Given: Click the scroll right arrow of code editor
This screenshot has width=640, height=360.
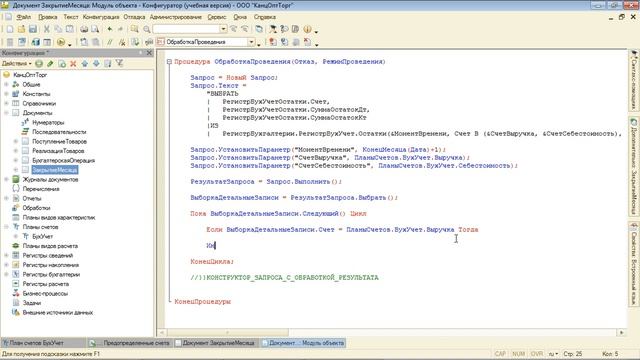Looking at the screenshot, I should [621, 332].
